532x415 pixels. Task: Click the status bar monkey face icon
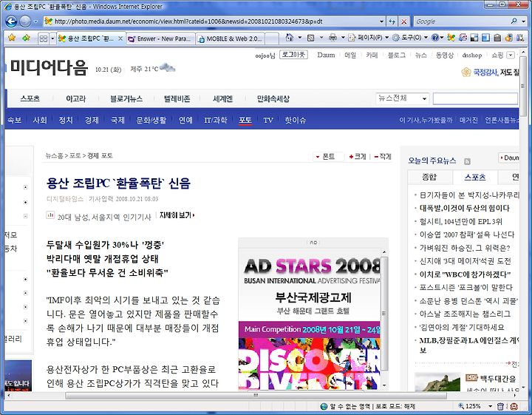pyautogui.click(x=514, y=406)
